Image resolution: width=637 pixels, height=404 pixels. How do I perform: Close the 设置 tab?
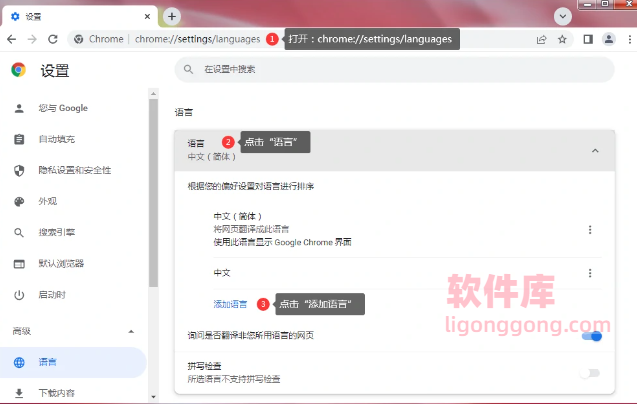(x=147, y=17)
